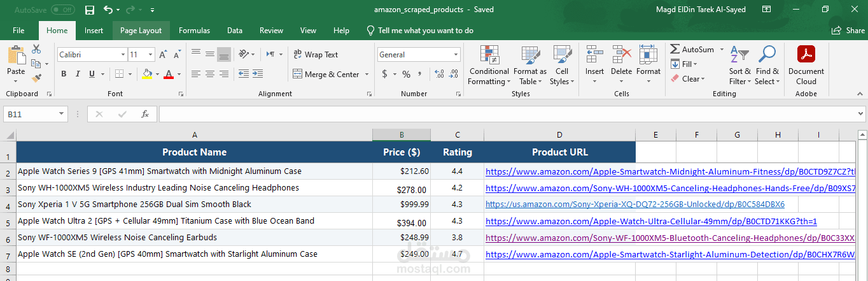Open Cell Styles gallery
The height and width of the screenshot is (281, 868).
(561, 65)
